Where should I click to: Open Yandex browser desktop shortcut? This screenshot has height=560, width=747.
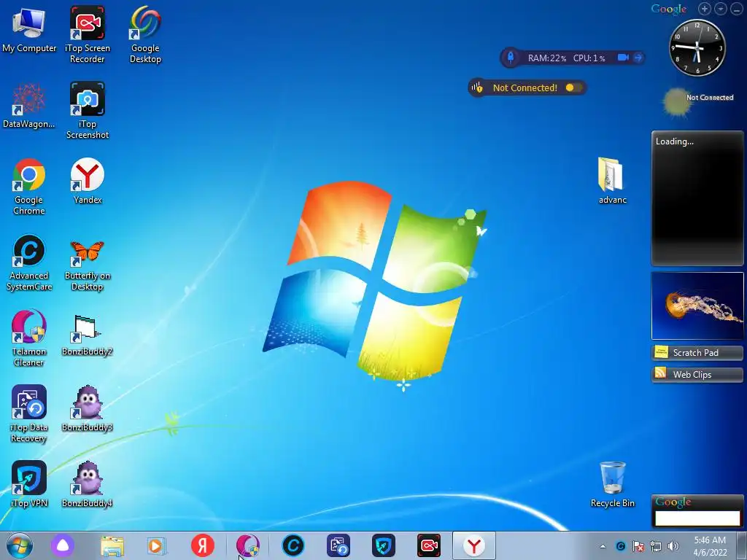88,181
